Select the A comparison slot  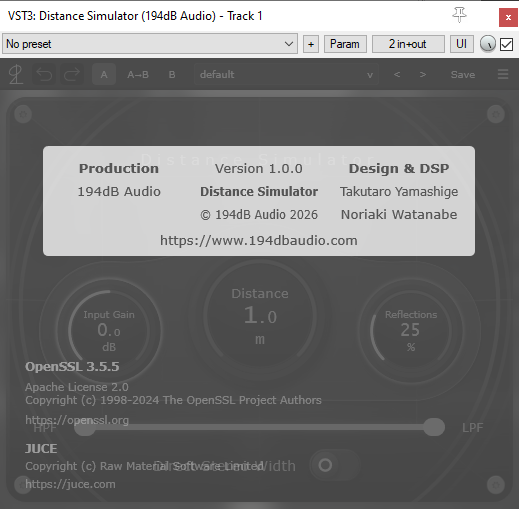coord(104,74)
